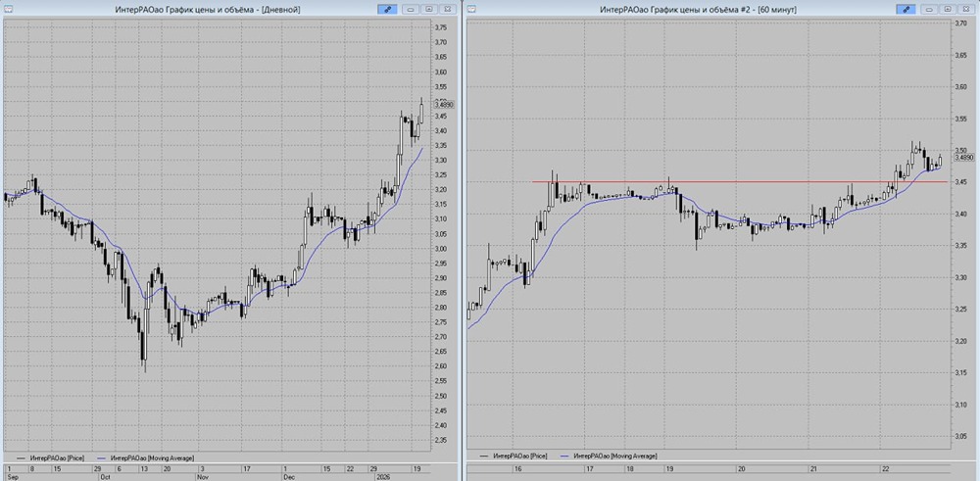
Task: Click the link-windows icon in the daily chart title bar
Action: click(387, 10)
